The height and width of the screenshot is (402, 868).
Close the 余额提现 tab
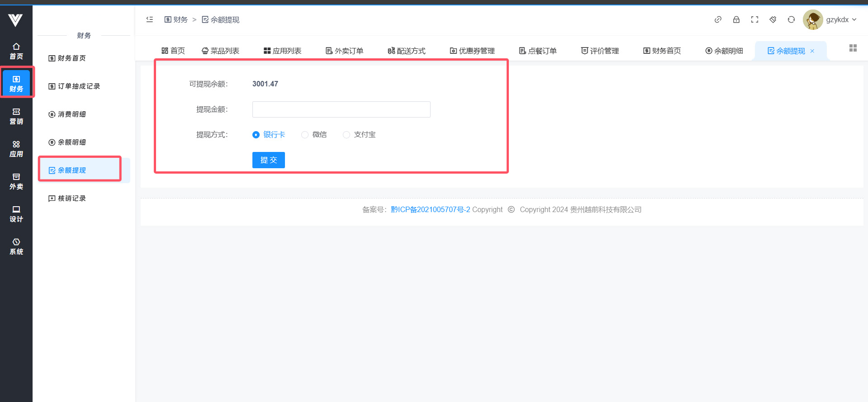point(812,51)
